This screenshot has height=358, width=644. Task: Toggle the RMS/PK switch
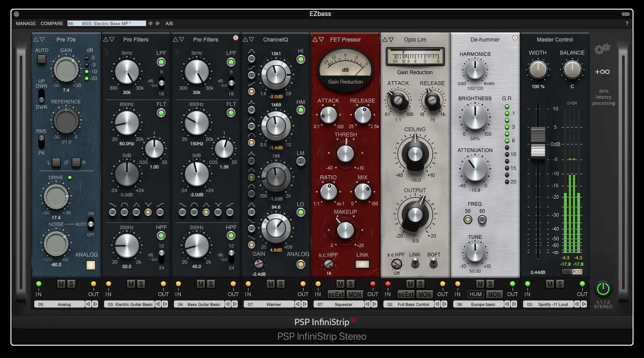pos(42,142)
